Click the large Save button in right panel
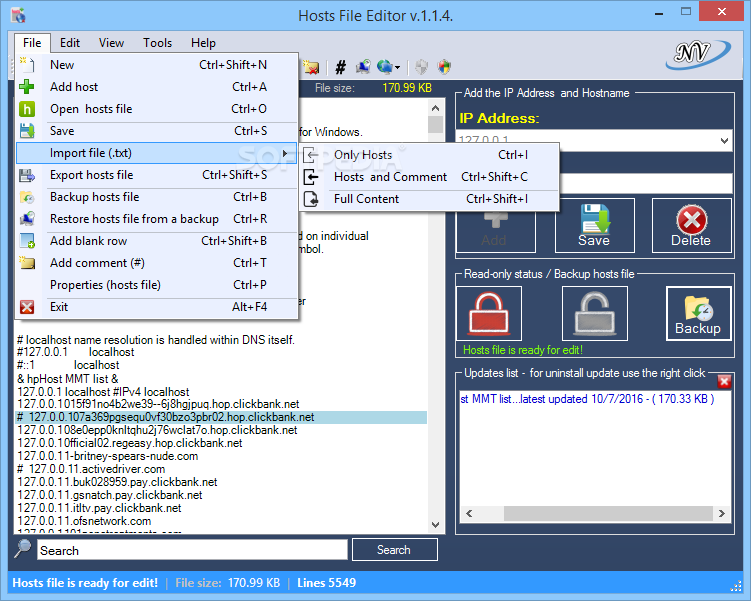Viewport: 751px width, 601px height. point(594,226)
